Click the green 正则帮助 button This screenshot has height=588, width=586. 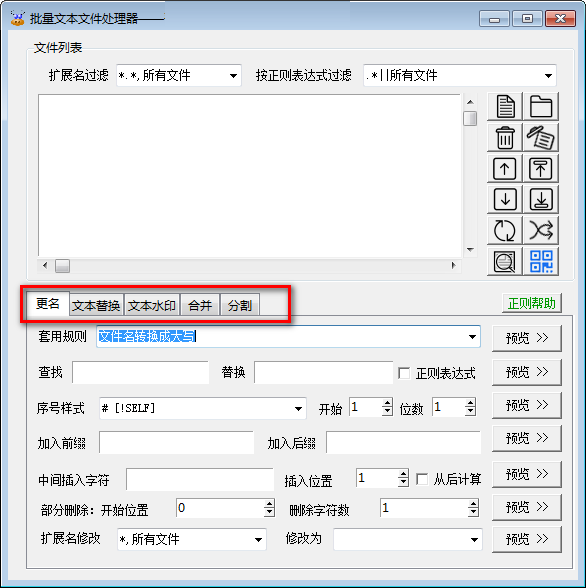[532, 303]
